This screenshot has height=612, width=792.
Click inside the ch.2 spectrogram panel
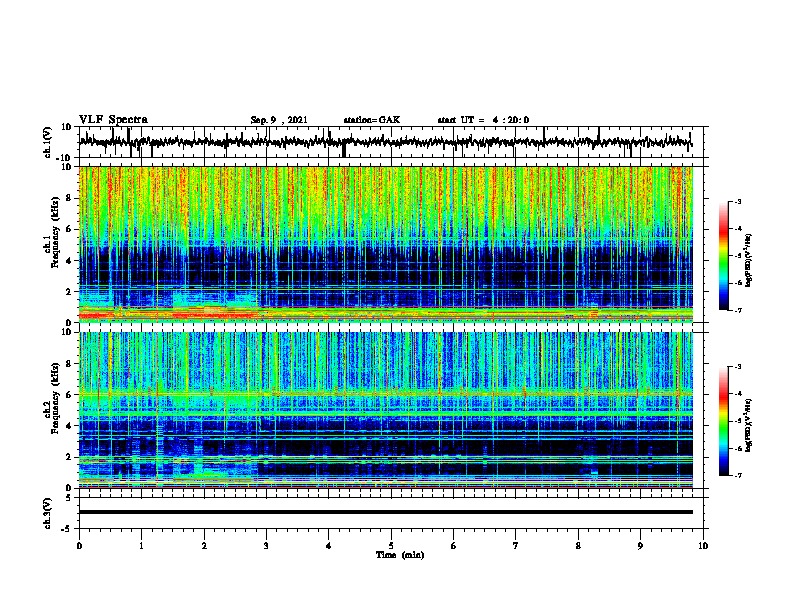[386, 410]
